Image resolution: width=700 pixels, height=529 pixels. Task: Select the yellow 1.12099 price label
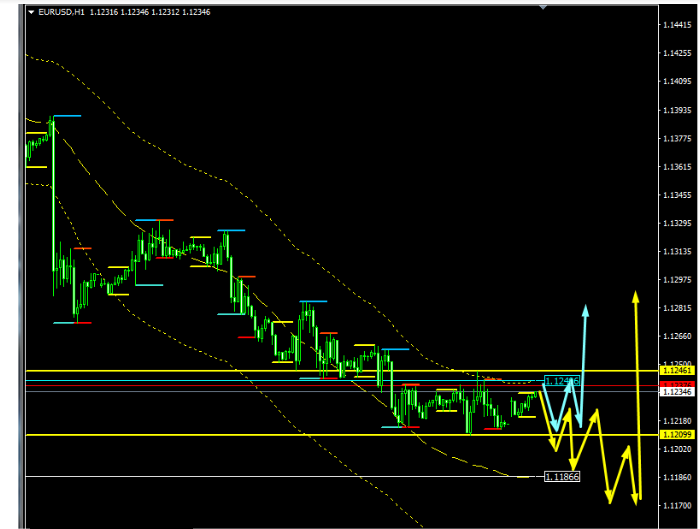676,435
